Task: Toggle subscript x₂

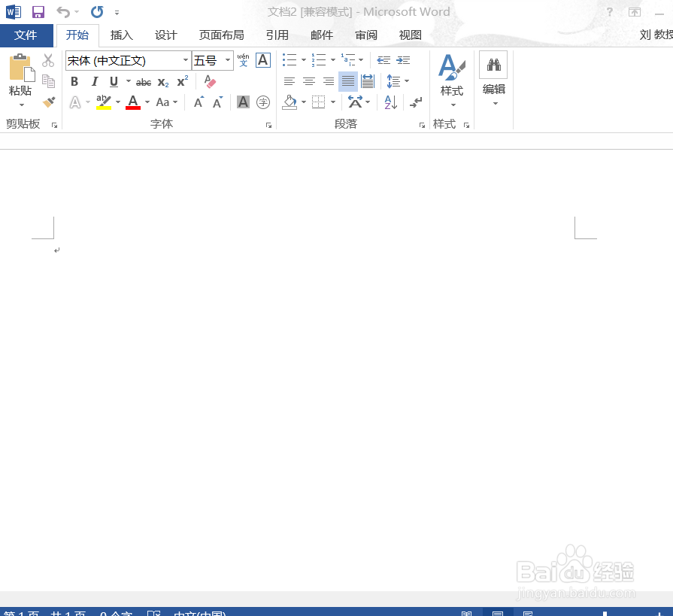Action: [163, 82]
